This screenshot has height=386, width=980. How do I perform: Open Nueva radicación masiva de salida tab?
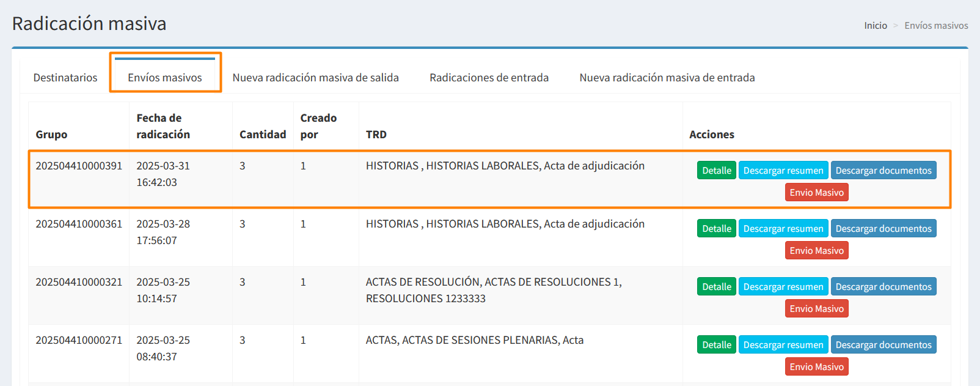[316, 78]
